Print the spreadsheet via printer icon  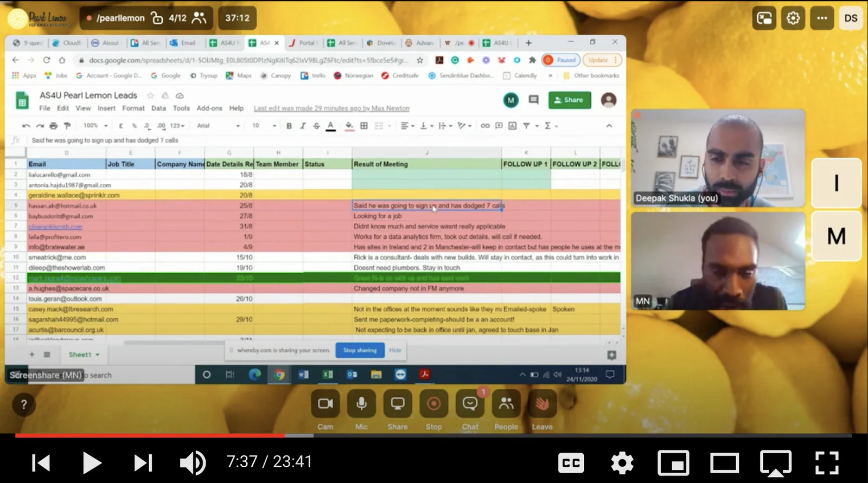(53, 126)
